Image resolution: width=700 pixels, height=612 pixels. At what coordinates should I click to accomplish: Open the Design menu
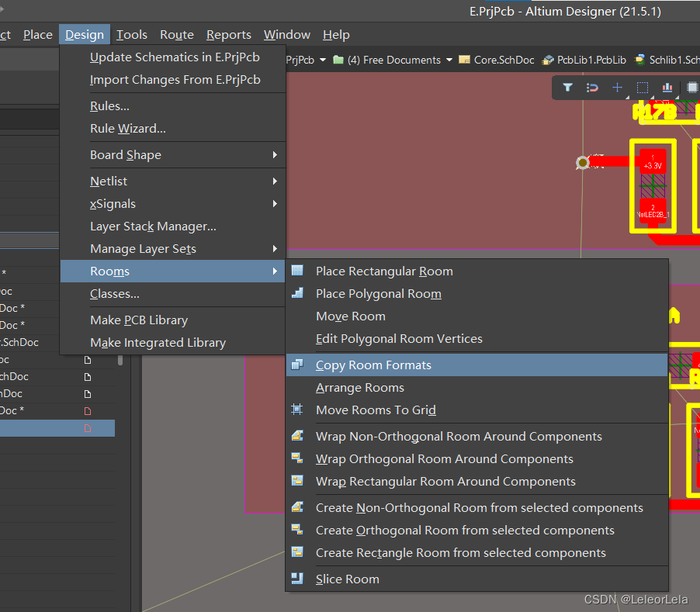(x=85, y=35)
